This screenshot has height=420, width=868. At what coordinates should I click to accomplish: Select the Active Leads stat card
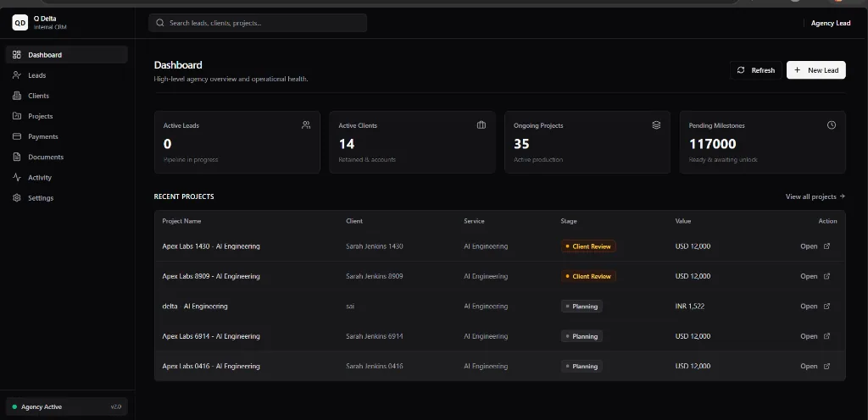pos(237,142)
